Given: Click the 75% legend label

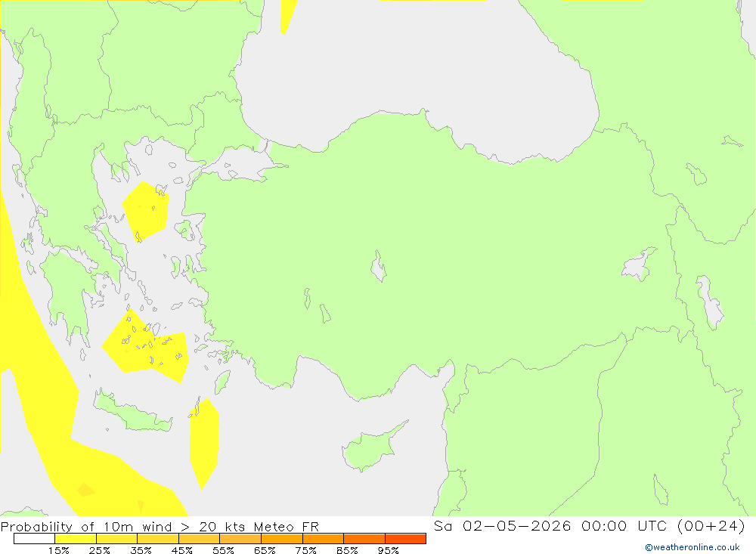Looking at the screenshot, I should 305,550.
